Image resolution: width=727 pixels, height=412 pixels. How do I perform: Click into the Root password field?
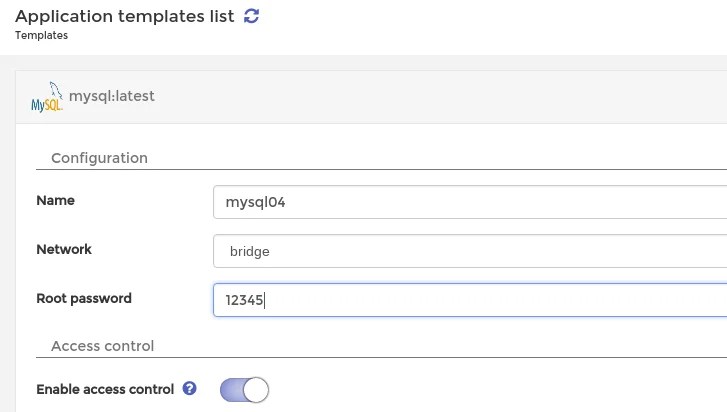click(470, 299)
